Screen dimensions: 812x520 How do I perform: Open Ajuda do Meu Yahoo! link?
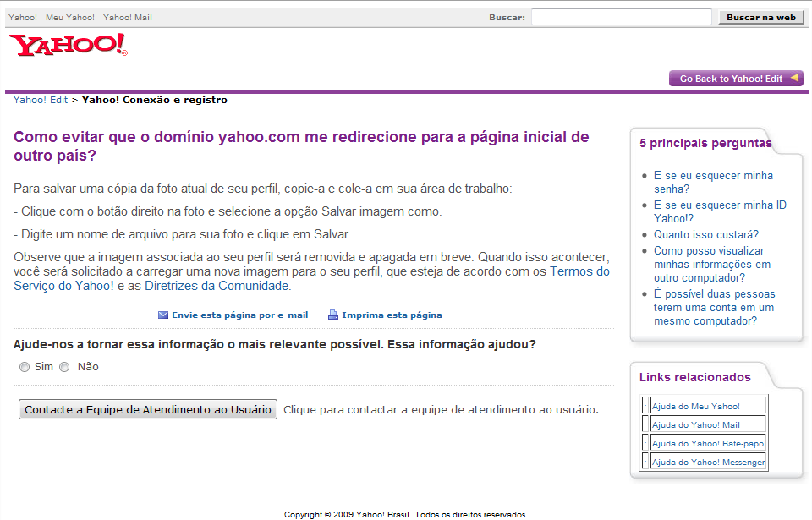click(x=695, y=406)
